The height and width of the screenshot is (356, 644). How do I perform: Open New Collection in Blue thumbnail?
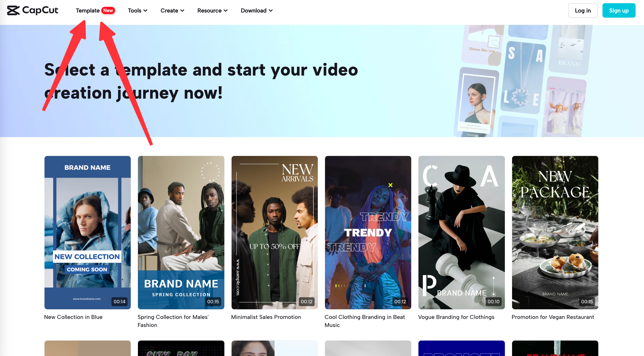click(87, 233)
